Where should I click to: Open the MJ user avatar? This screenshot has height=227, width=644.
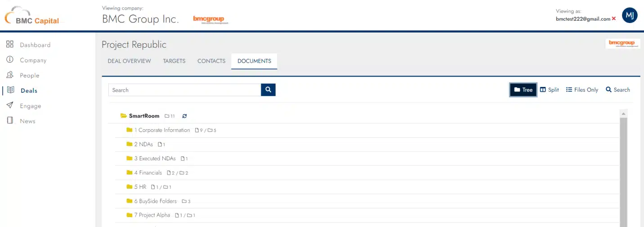pos(630,15)
